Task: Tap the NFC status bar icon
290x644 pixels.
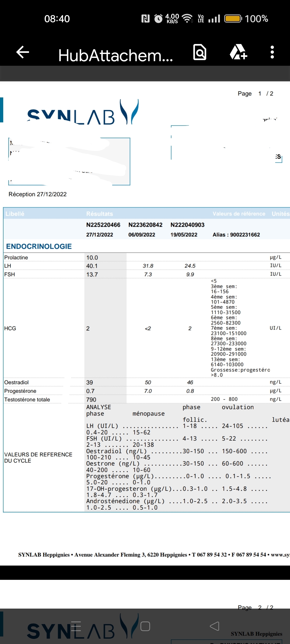Action: (145, 19)
